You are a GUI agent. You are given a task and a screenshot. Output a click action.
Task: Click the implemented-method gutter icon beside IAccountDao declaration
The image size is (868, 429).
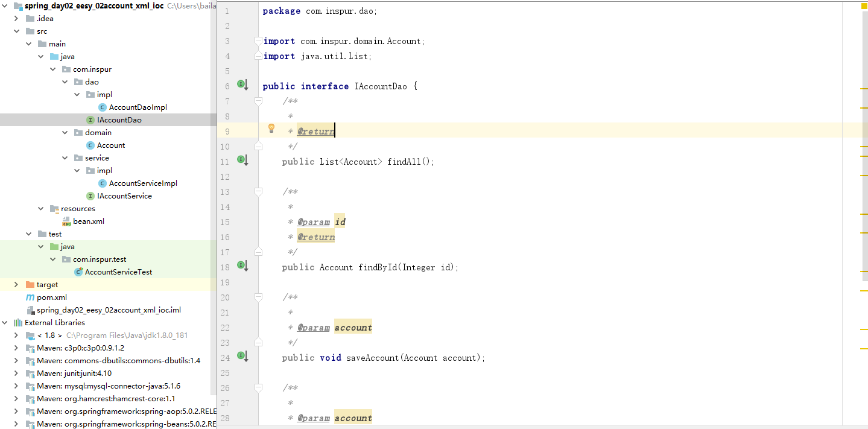242,85
